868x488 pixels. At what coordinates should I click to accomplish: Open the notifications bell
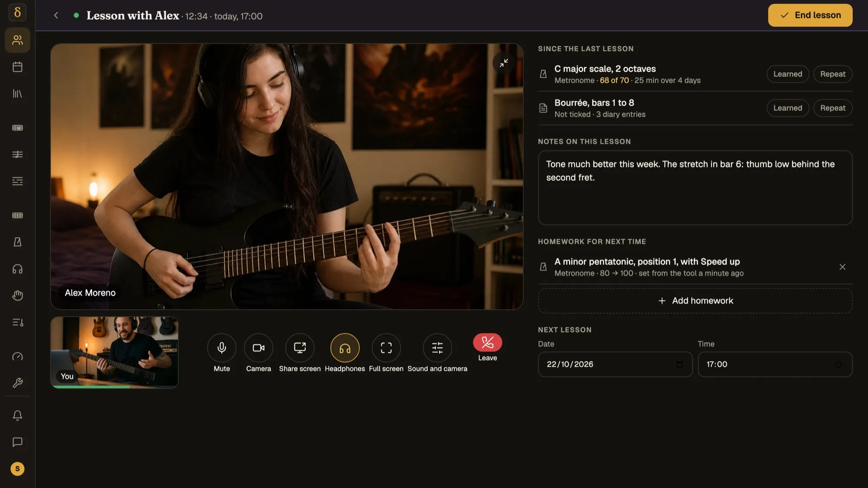pyautogui.click(x=17, y=415)
